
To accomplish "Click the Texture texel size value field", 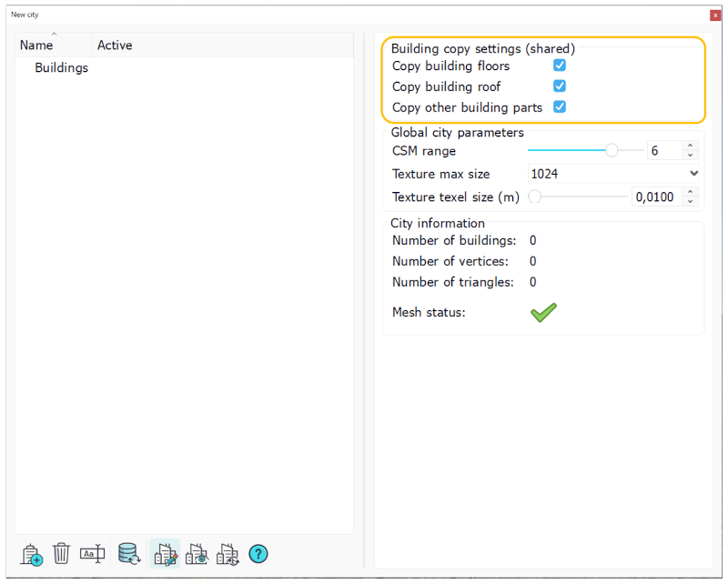I will pyautogui.click(x=656, y=196).
